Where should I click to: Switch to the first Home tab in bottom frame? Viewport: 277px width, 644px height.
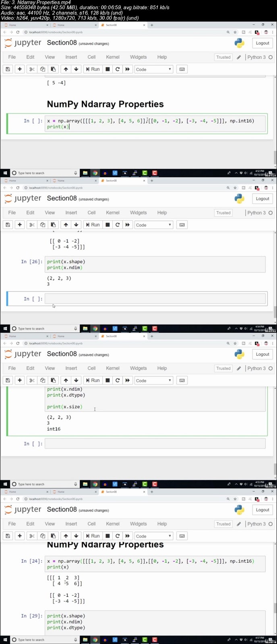(26, 492)
